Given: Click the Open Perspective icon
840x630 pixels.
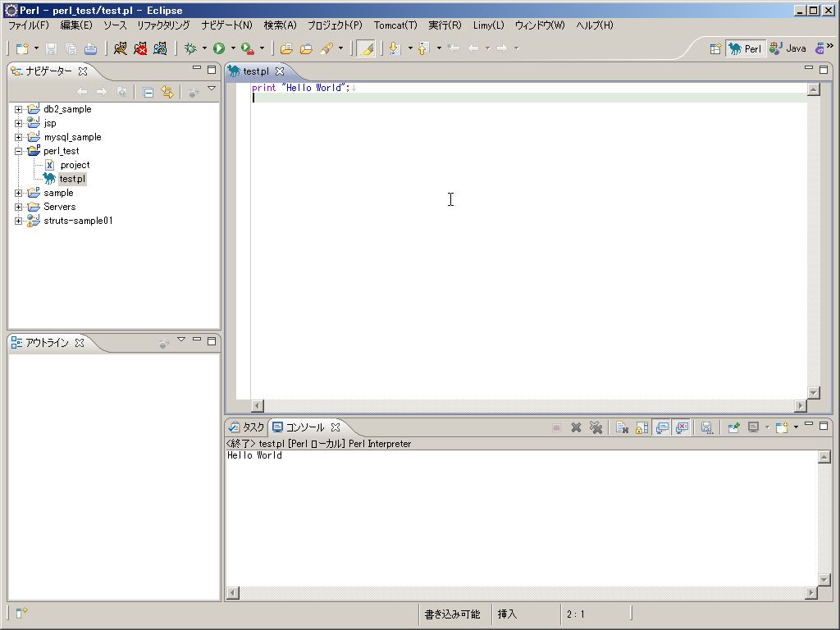Looking at the screenshot, I should click(x=715, y=48).
